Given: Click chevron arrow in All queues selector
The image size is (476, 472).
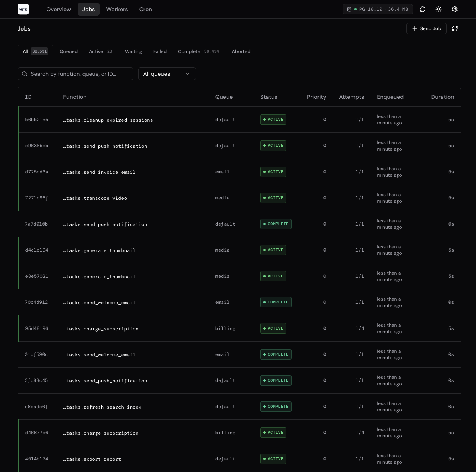Looking at the screenshot, I should pyautogui.click(x=188, y=74).
